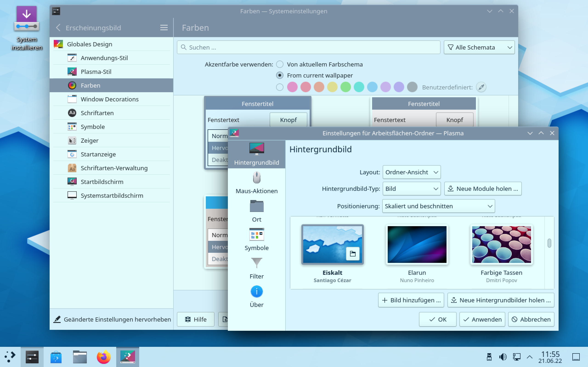Screen dimensions: 588x367
Task: Select 'From current wallpaper' radio option
Action: (x=280, y=75)
